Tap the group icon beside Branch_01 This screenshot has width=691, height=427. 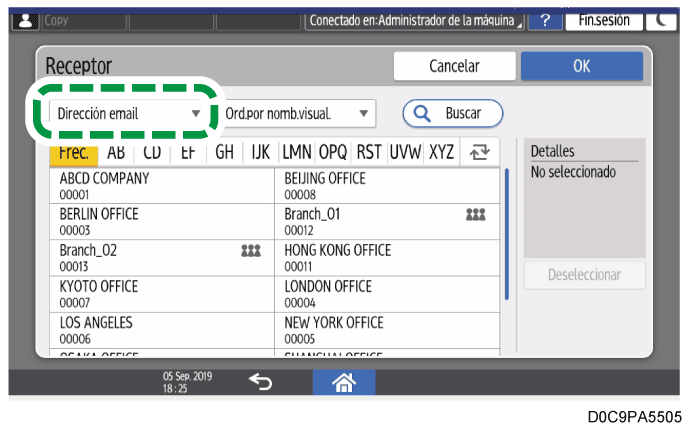coord(477,215)
